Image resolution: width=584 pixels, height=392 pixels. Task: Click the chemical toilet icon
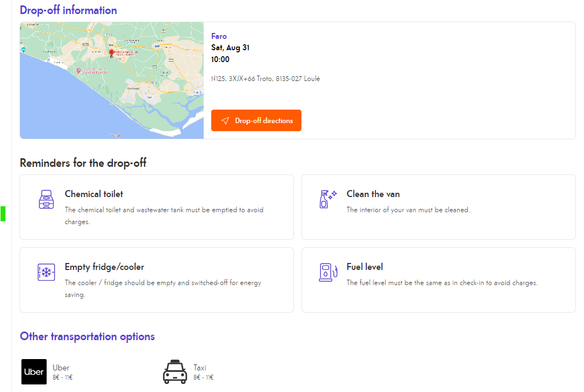pos(47,199)
